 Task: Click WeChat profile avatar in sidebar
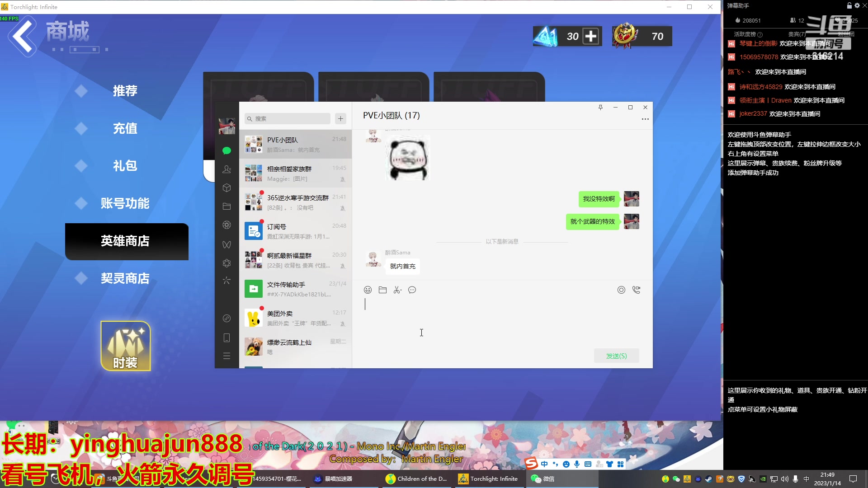[227, 126]
